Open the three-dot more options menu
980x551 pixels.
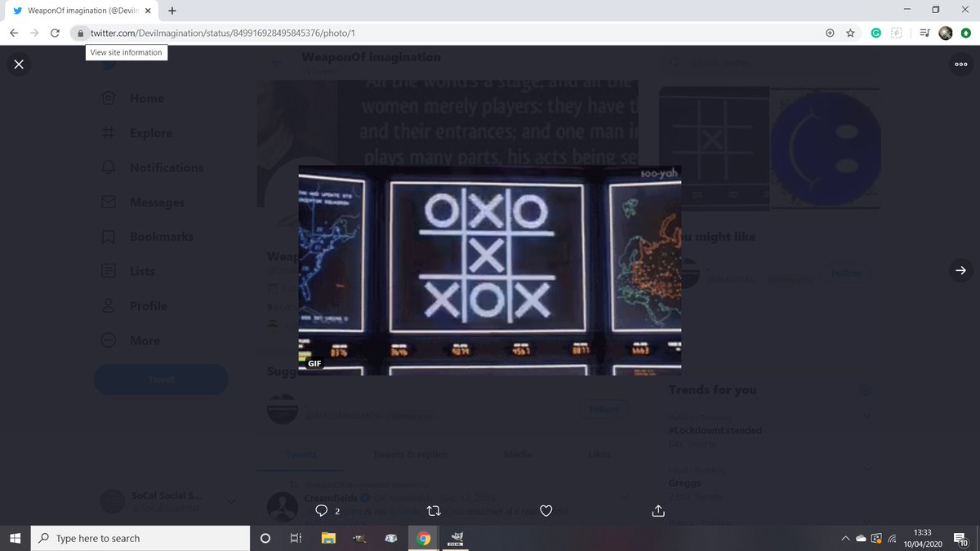(x=960, y=64)
